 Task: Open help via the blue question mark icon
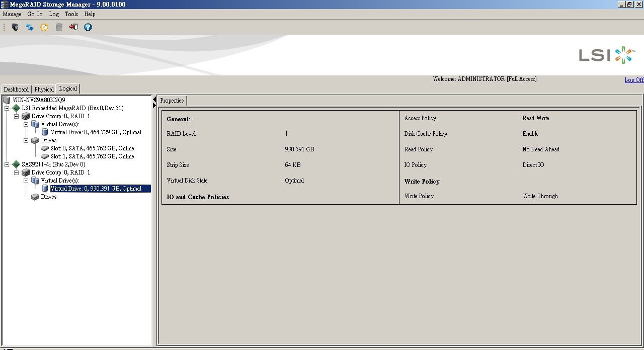pyautogui.click(x=88, y=27)
